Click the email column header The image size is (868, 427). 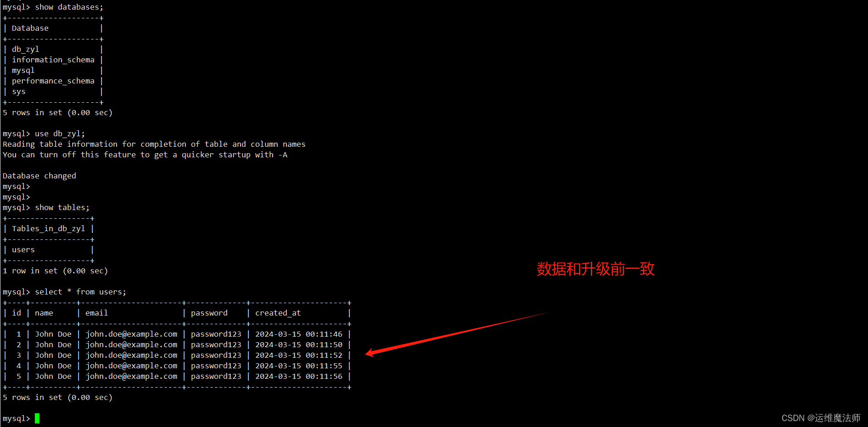point(97,313)
